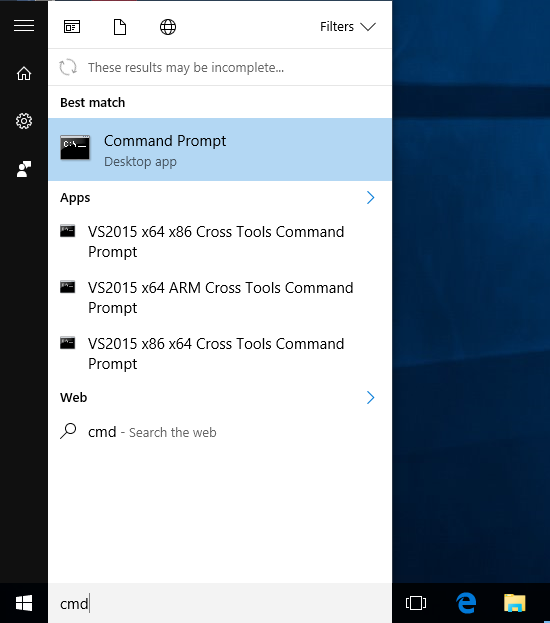
Task: Filter results by Documents icon
Action: (x=120, y=27)
